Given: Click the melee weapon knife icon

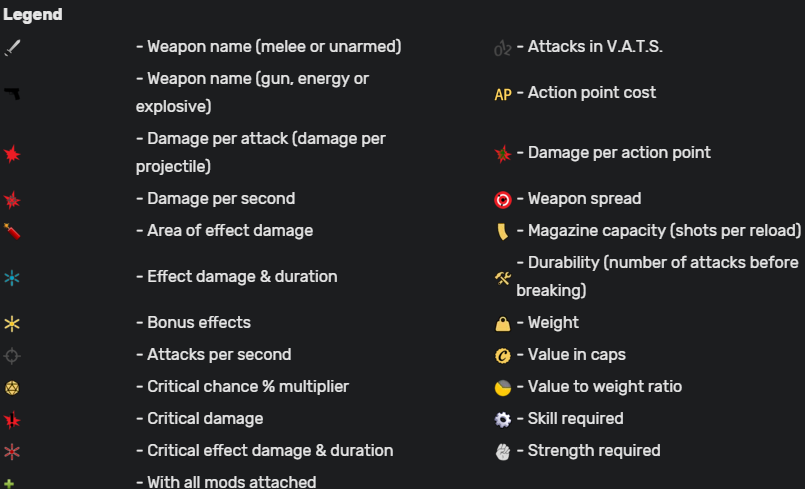Looking at the screenshot, I should (12, 47).
